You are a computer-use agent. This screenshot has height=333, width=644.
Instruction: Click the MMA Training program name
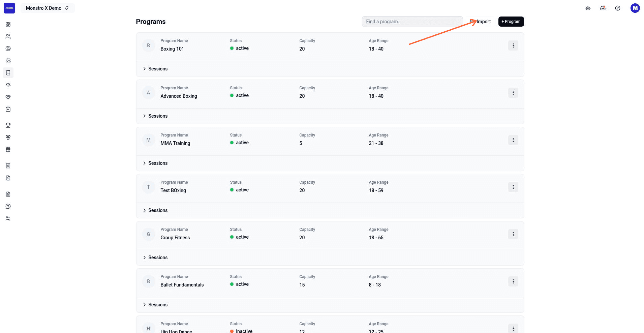click(x=175, y=143)
